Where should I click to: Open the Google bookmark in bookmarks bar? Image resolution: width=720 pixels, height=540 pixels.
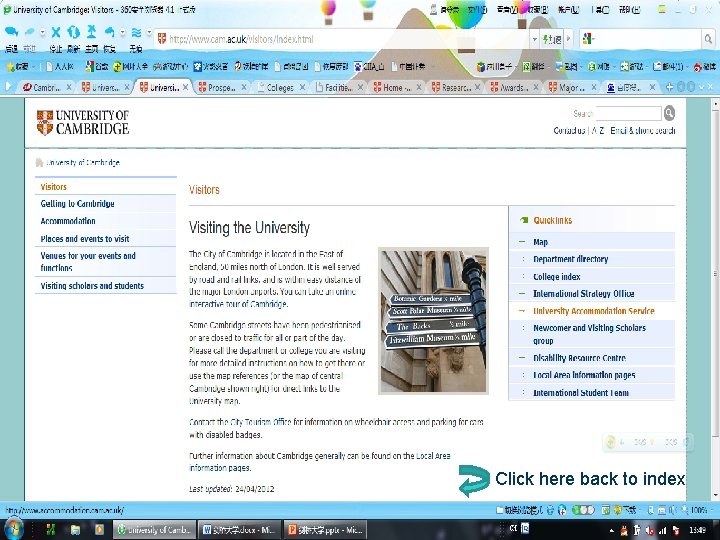[96, 67]
